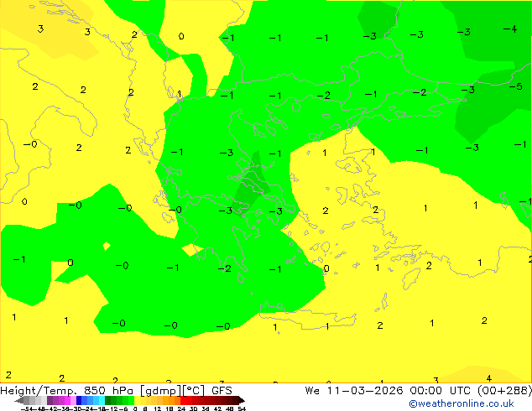Click the cyan swatch in the legend
This screenshot has width=532, height=411.
tap(102, 400)
